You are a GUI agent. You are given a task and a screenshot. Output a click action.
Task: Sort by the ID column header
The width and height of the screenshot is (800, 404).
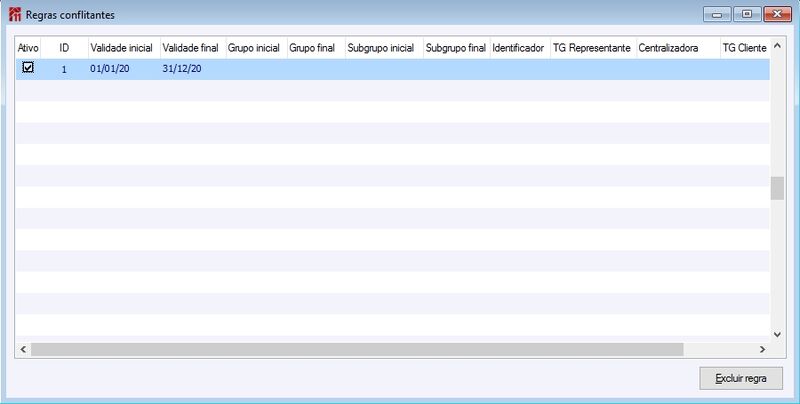click(x=64, y=48)
